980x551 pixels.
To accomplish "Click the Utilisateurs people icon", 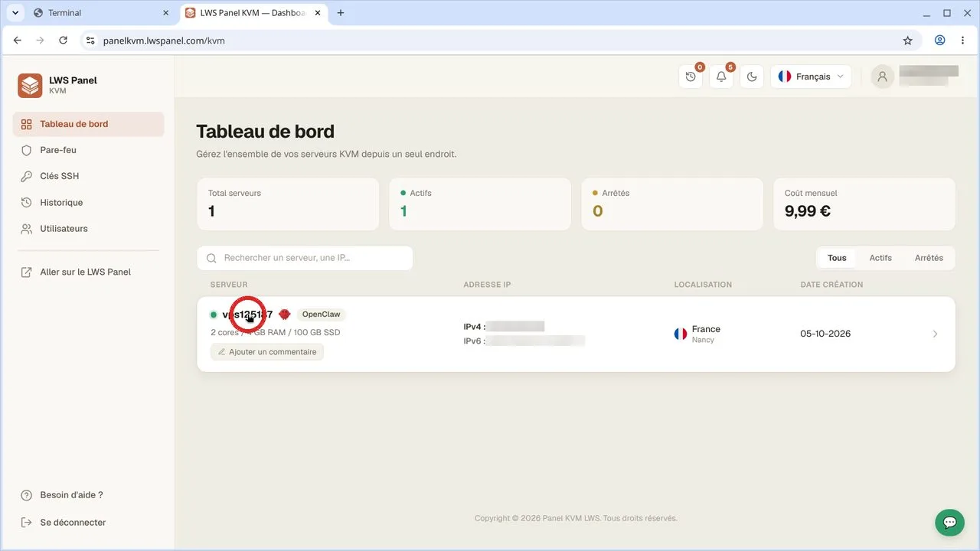I will [27, 229].
